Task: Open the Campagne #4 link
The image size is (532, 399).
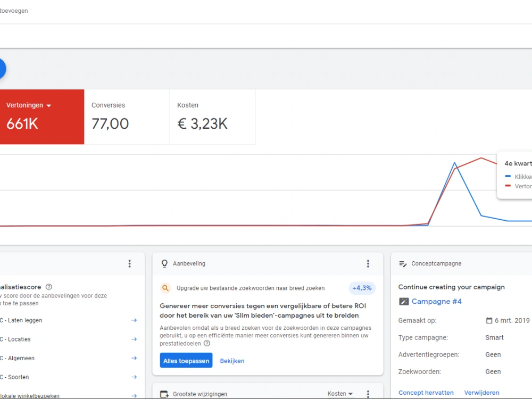Action: [436, 301]
